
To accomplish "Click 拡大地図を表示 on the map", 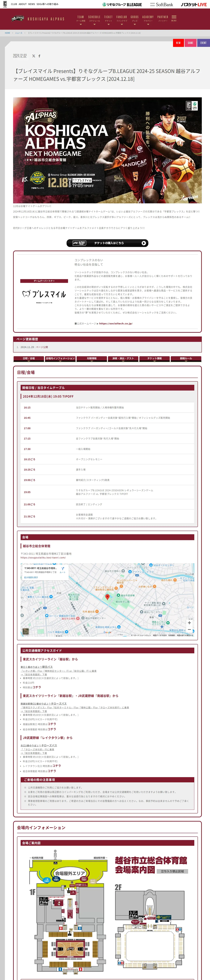I will (x=31, y=578).
